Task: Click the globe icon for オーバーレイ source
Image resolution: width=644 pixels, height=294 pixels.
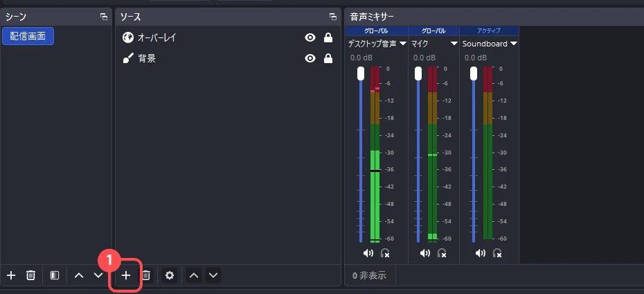Action: tap(128, 38)
